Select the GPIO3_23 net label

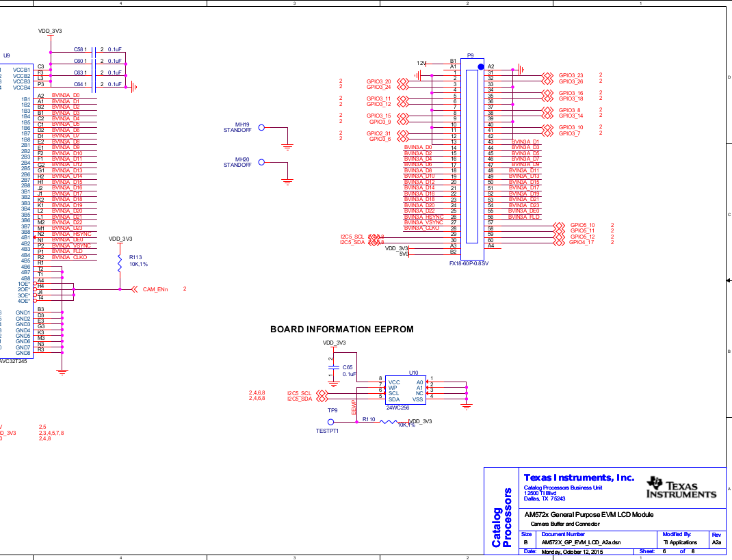[571, 75]
